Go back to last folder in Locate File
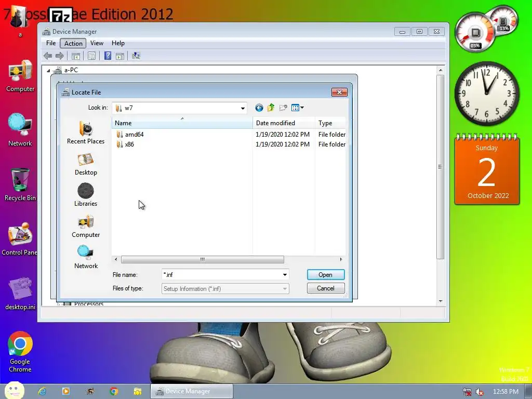Screen dimensions: 532x399 259,108
